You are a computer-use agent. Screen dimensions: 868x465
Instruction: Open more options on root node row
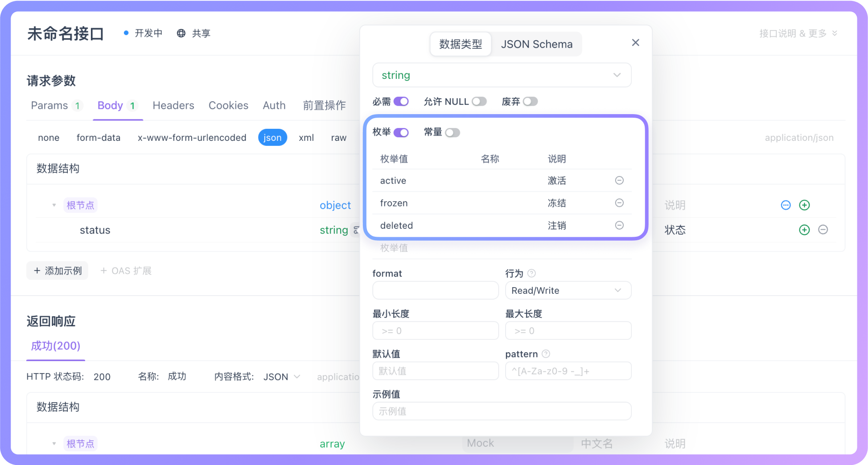click(x=786, y=205)
